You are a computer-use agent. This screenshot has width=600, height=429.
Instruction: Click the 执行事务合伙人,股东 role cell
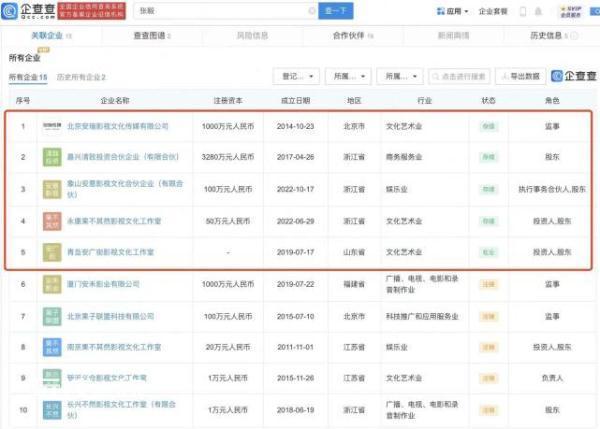click(x=552, y=189)
